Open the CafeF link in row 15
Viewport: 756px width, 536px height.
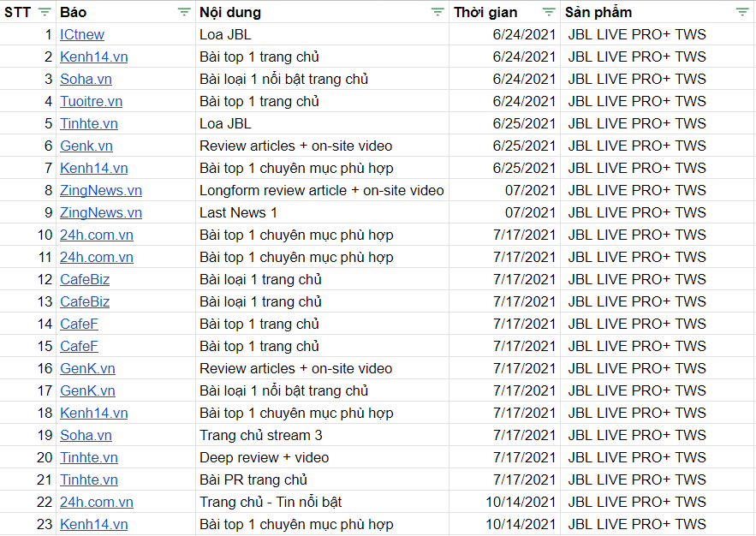[x=79, y=346]
